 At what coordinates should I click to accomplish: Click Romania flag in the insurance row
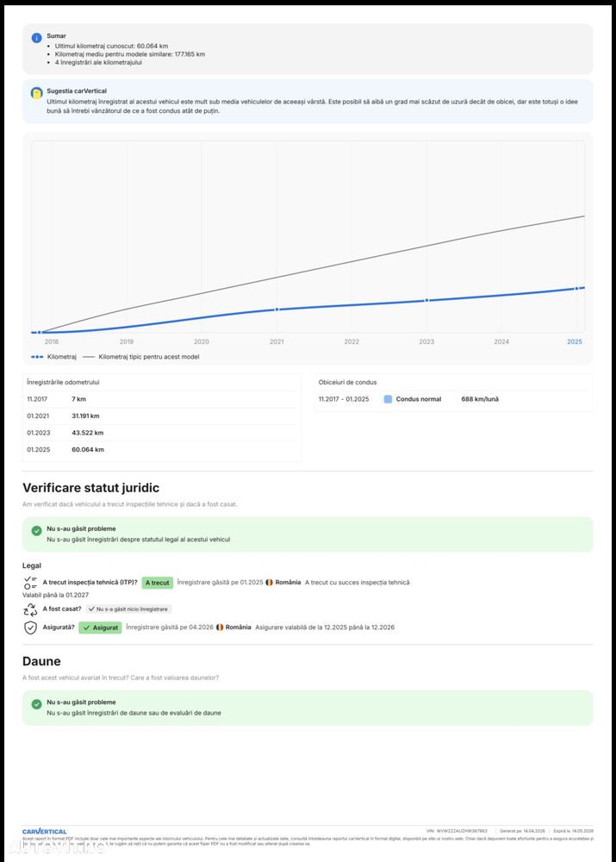click(220, 628)
